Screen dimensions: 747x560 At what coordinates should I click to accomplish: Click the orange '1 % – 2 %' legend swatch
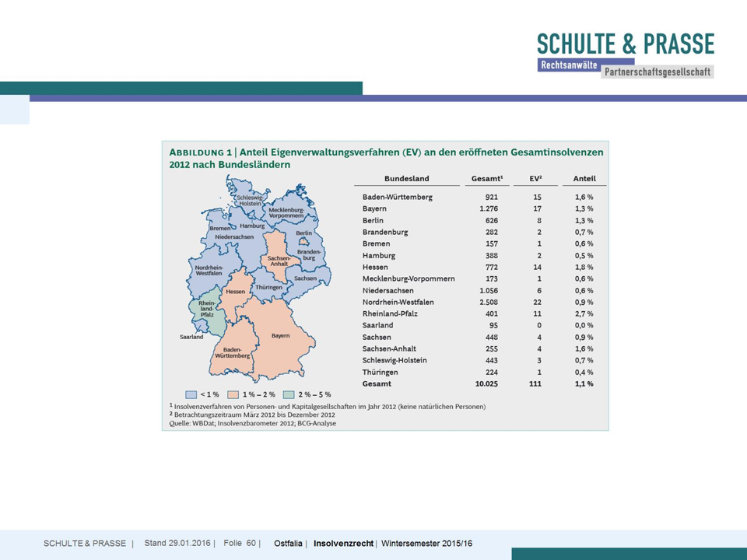[x=232, y=394]
